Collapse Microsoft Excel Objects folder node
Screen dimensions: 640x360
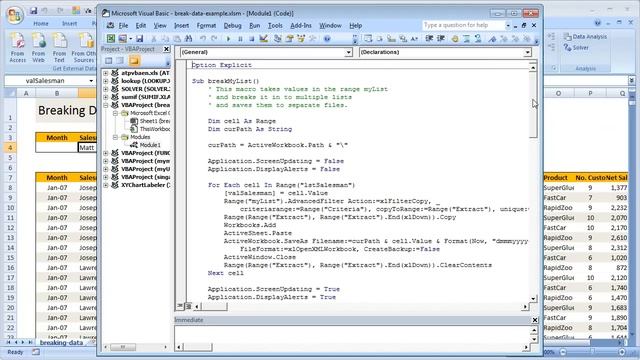click(116, 113)
